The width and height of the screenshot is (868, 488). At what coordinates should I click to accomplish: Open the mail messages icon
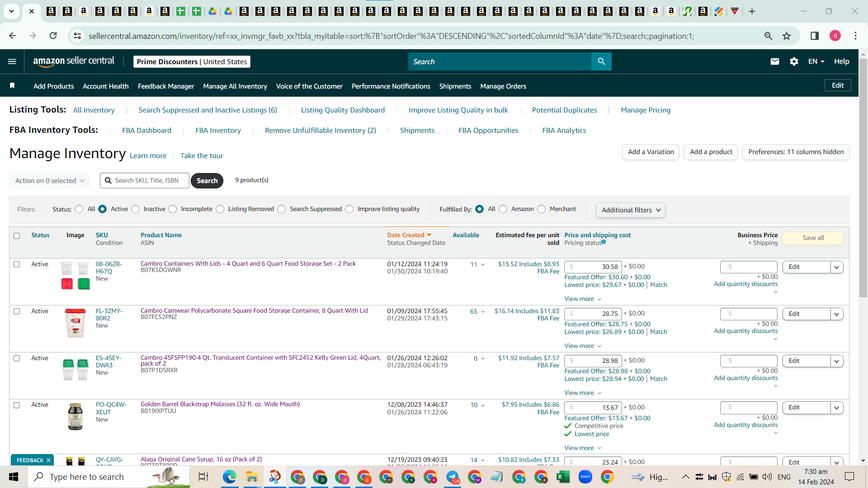click(x=774, y=61)
